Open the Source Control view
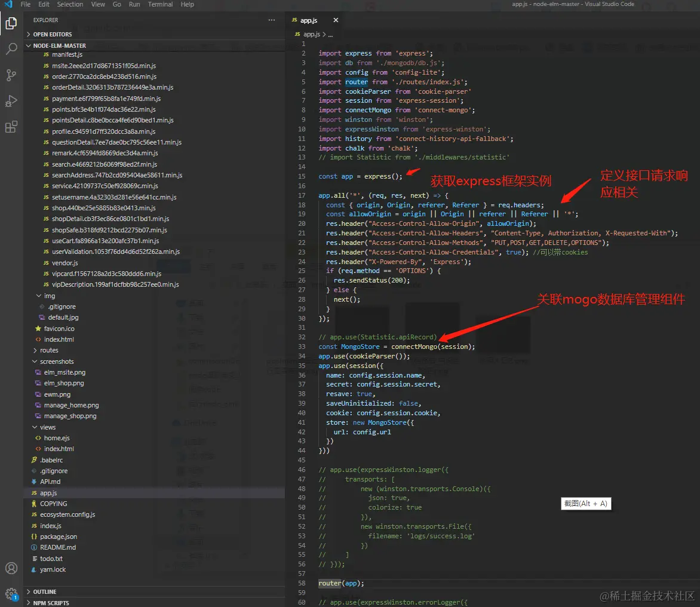Screen dimensions: 700x607 [x=11, y=75]
